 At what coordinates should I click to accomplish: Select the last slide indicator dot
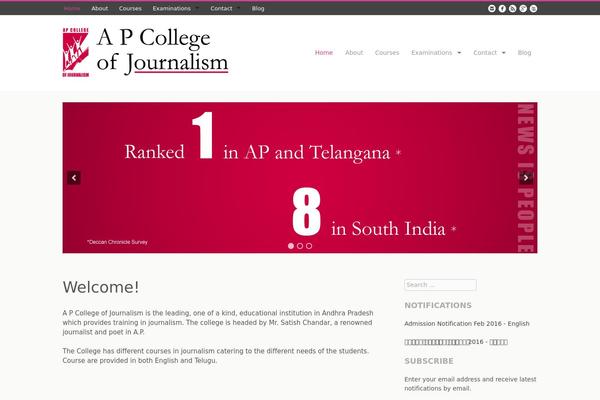(x=309, y=246)
